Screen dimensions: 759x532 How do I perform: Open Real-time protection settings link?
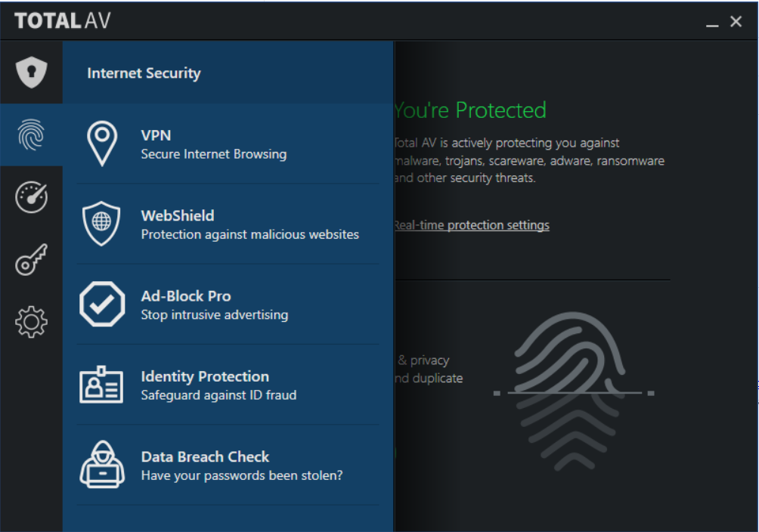coord(472,225)
